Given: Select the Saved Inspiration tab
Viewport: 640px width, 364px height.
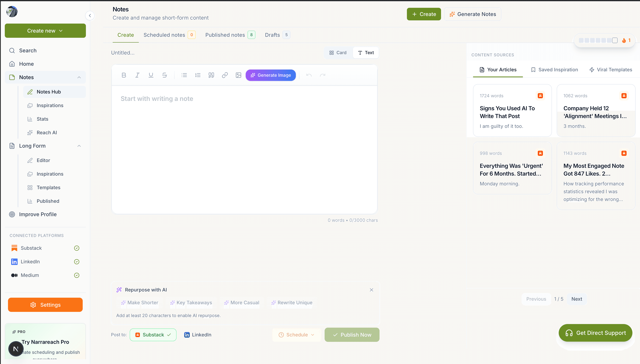Looking at the screenshot, I should click(554, 70).
